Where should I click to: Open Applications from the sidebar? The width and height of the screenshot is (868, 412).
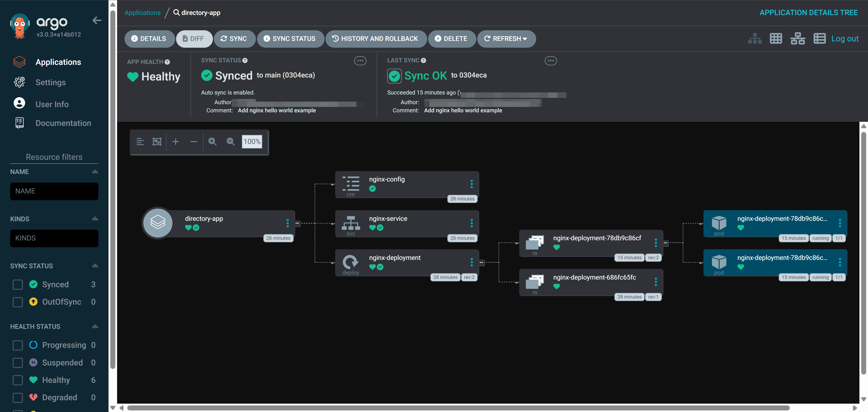point(58,62)
